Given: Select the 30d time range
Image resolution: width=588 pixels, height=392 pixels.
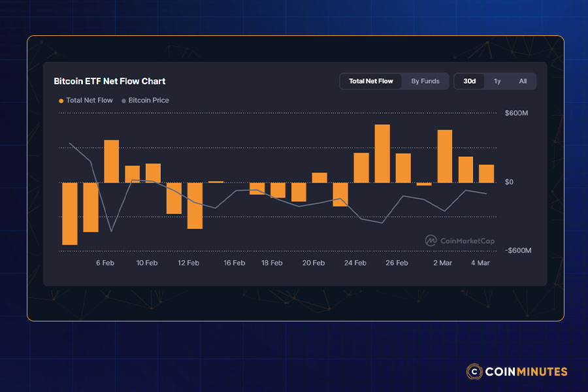Looking at the screenshot, I should pyautogui.click(x=469, y=81).
